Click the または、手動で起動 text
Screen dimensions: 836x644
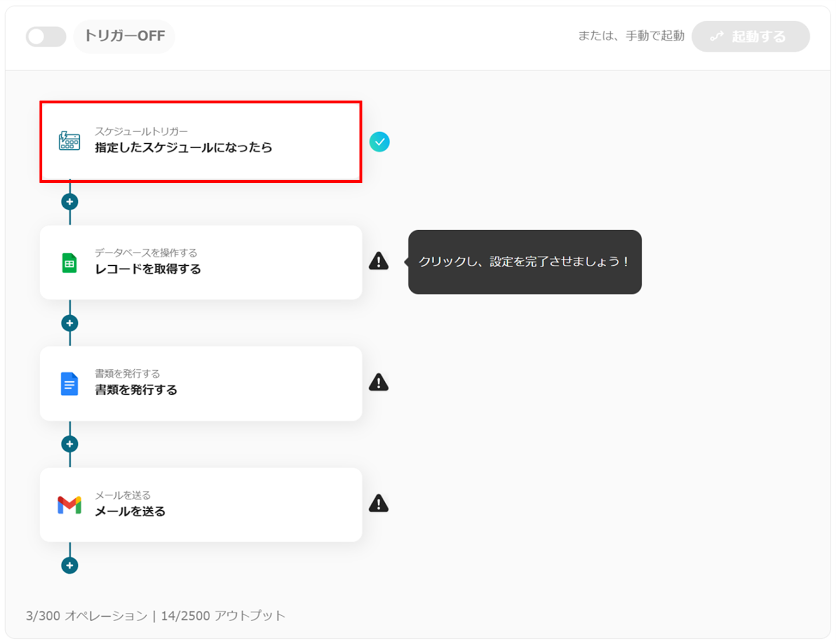[631, 36]
